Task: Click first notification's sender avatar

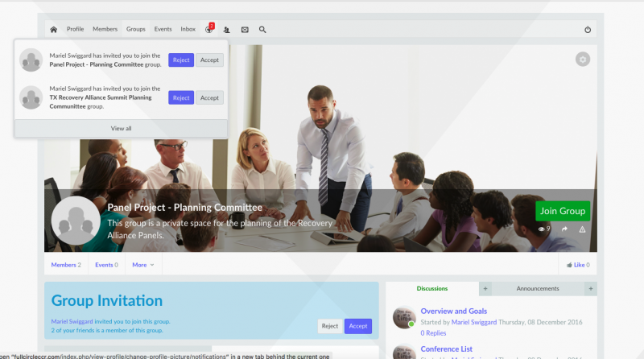Action: 31,60
